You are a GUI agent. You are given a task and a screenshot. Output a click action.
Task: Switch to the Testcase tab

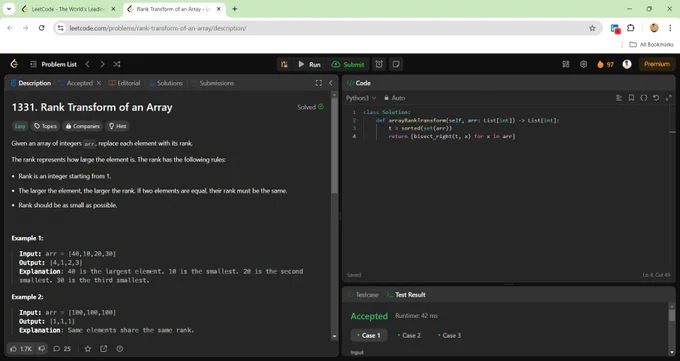[363, 295]
